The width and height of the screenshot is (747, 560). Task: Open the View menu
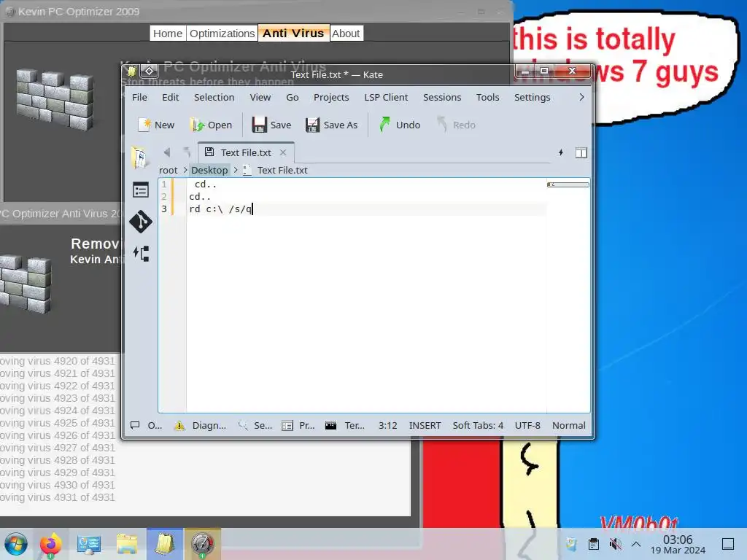coord(260,97)
